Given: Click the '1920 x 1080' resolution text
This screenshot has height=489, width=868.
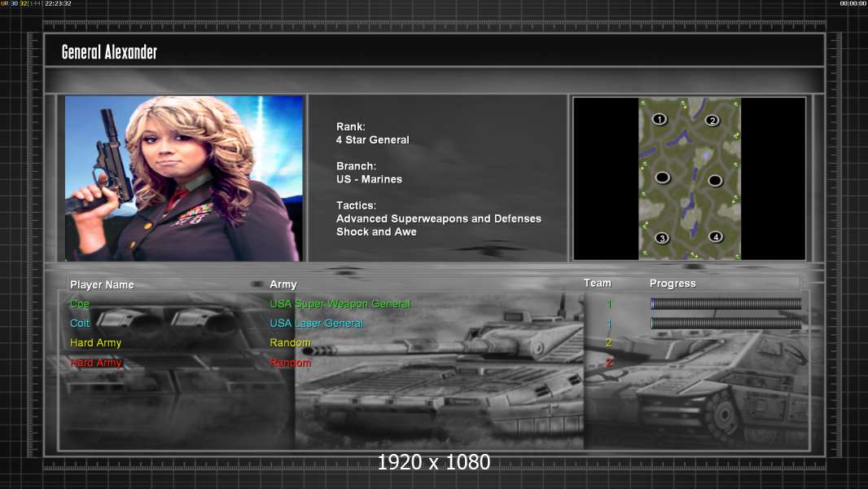Looking at the screenshot, I should pyautogui.click(x=433, y=462).
